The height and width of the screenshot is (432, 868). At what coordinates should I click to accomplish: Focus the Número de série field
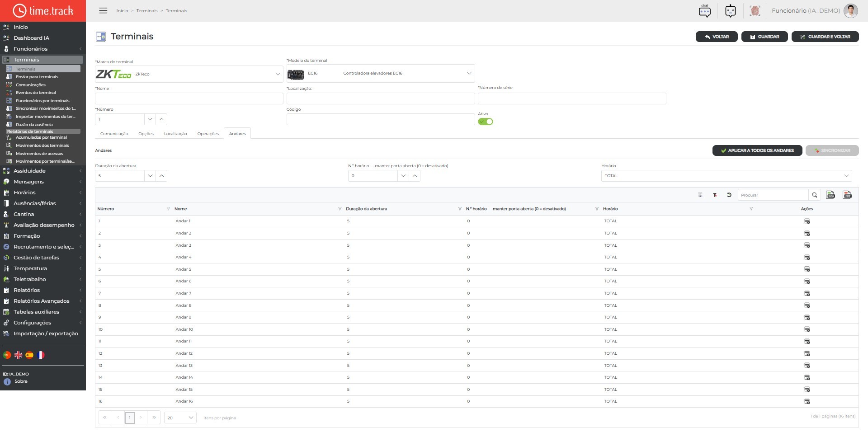point(572,99)
